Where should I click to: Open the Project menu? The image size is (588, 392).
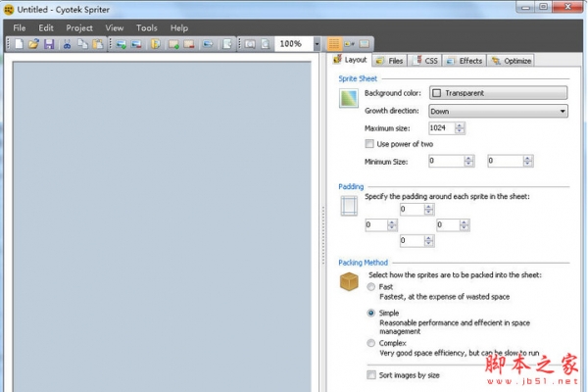(79, 28)
